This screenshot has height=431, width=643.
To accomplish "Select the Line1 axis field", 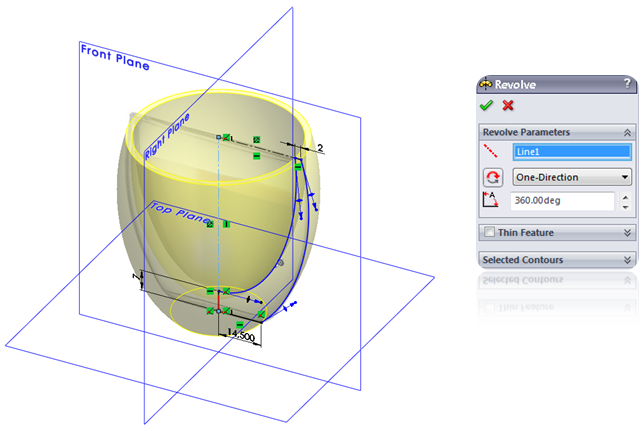I will [x=572, y=152].
